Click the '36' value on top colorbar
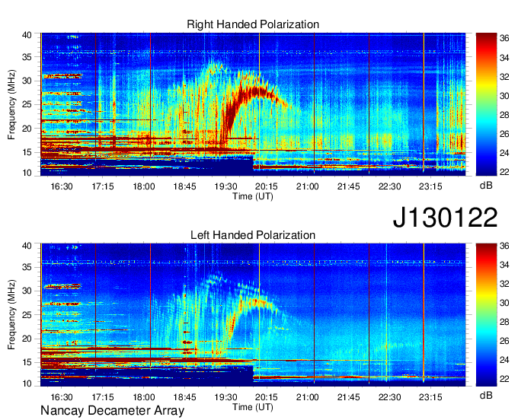This screenshot has height=420, width=518. [504, 38]
